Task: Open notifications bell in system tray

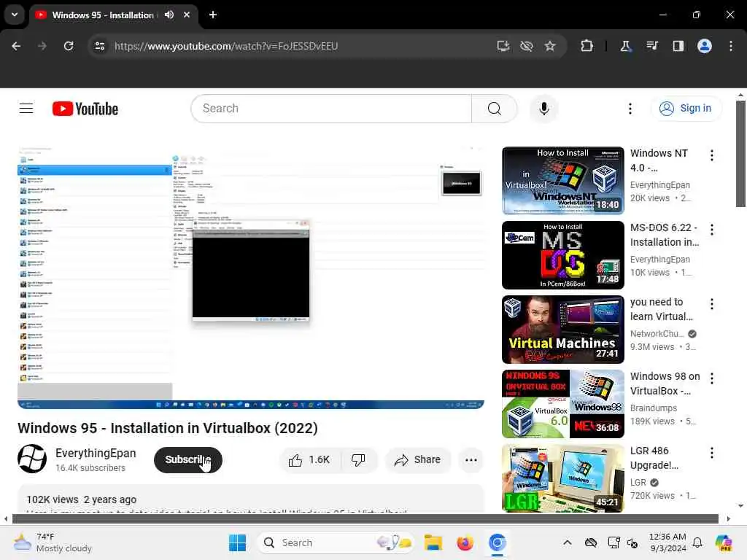Action: click(x=697, y=542)
